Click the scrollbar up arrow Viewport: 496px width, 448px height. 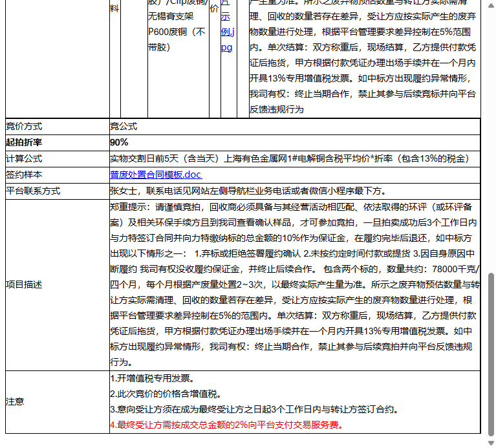(491, 5)
